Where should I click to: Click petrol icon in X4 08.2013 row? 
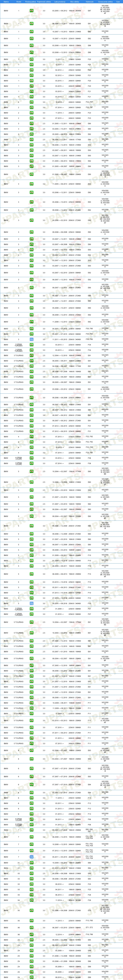pos(32,895)
